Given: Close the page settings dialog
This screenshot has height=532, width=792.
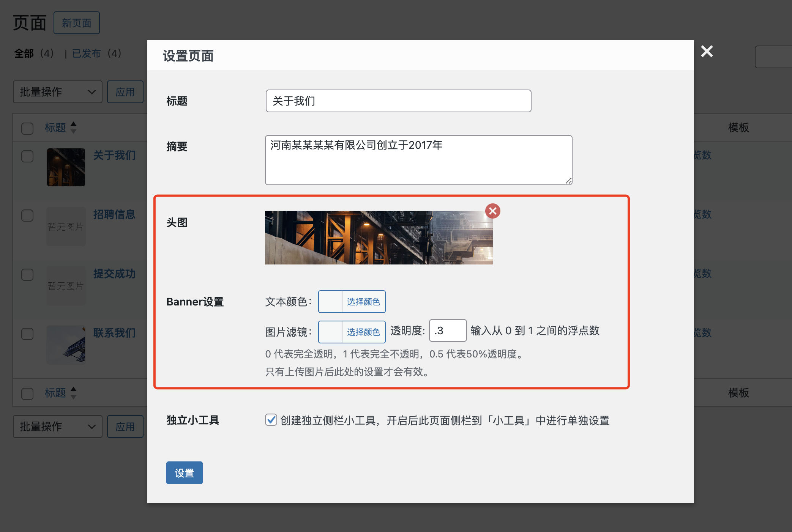Looking at the screenshot, I should pyautogui.click(x=707, y=51).
